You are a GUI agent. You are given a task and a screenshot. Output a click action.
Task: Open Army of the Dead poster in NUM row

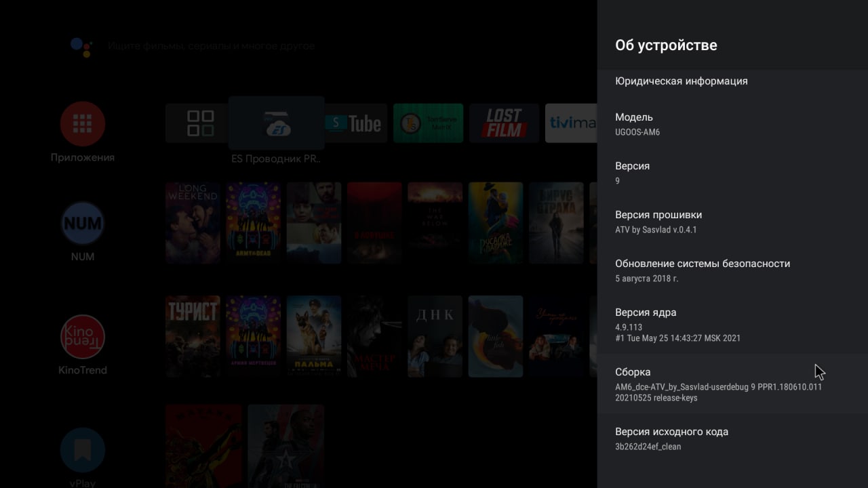point(253,223)
